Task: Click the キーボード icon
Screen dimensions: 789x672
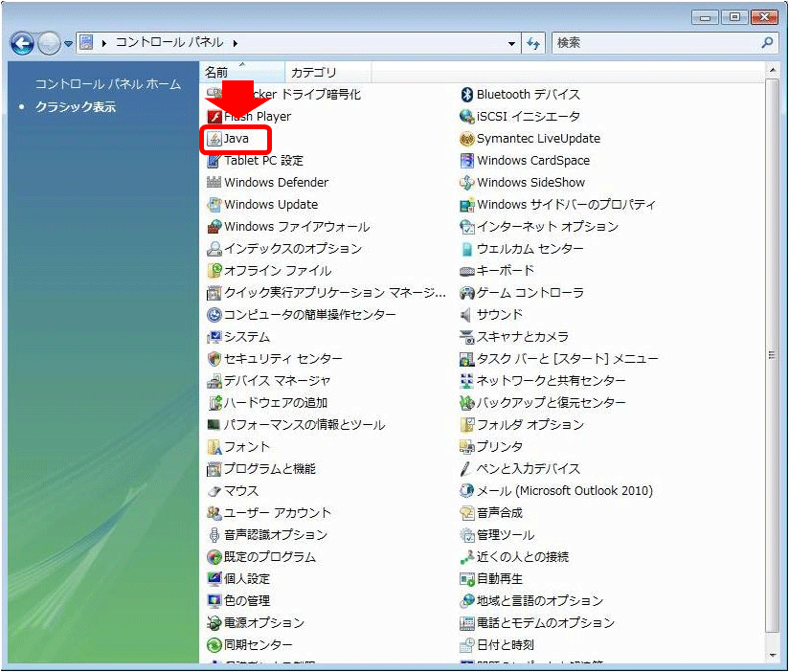Action: click(467, 271)
